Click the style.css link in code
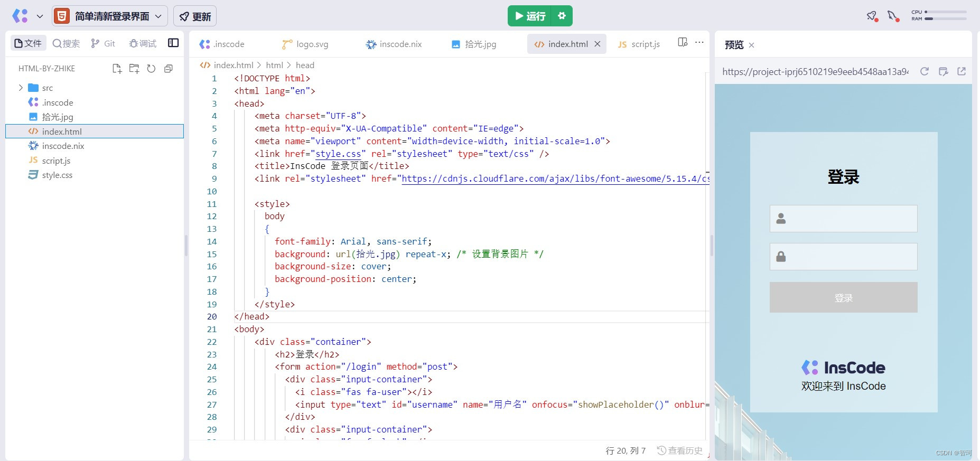The image size is (980, 461). pos(338,154)
